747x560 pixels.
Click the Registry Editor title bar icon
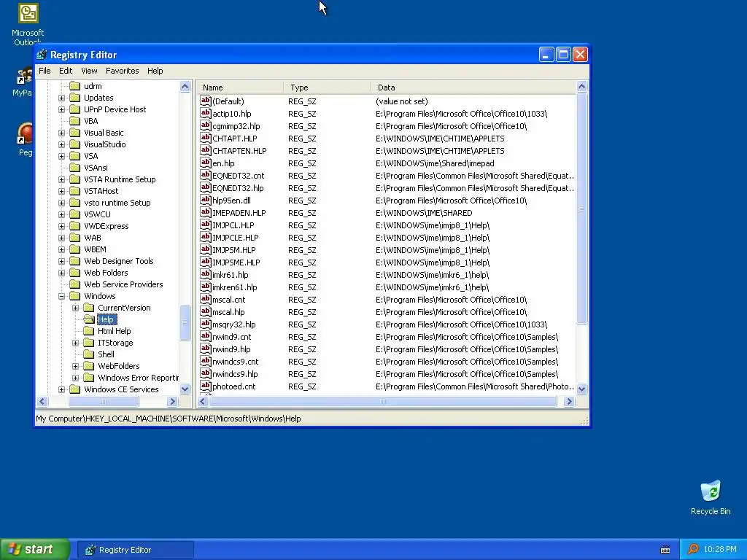click(42, 55)
